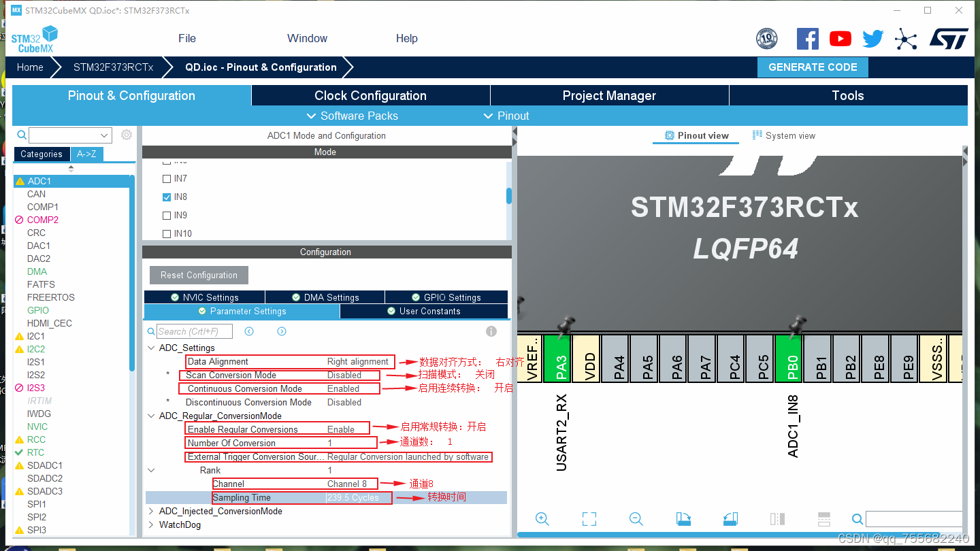The image size is (980, 551).
Task: Toggle vertical split view icon
Action: (777, 519)
